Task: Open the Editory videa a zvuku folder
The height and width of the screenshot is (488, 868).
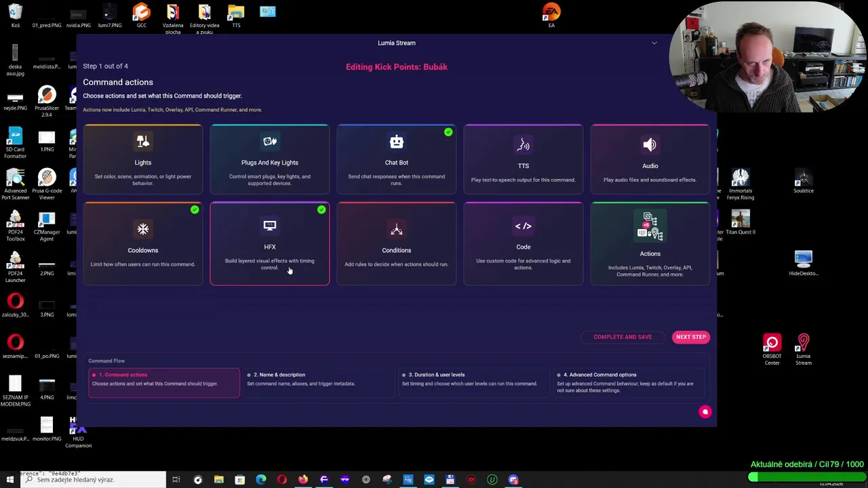Action: 204,18
